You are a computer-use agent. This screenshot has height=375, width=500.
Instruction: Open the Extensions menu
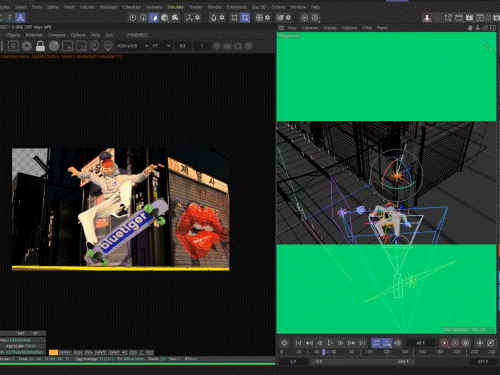tap(236, 7)
